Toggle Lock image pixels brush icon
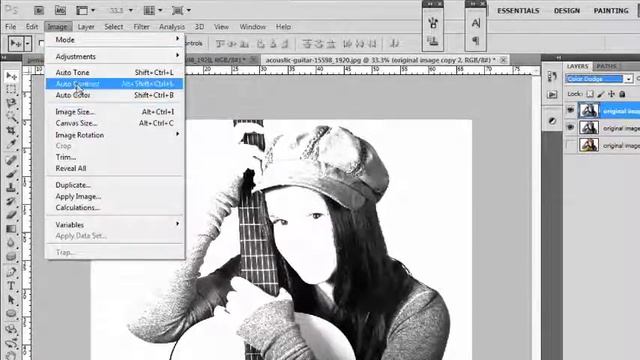Image resolution: width=640 pixels, height=360 pixels. [600, 94]
